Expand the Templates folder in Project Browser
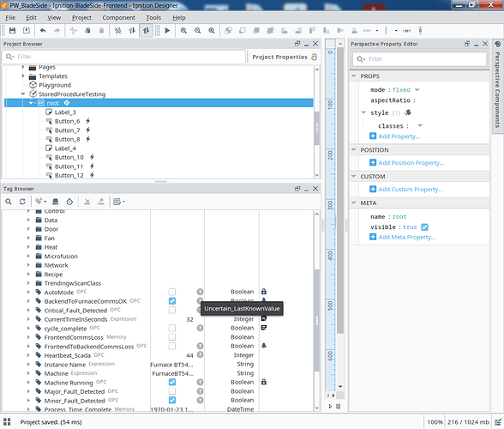This screenshot has height=429, width=504. pyautogui.click(x=23, y=76)
